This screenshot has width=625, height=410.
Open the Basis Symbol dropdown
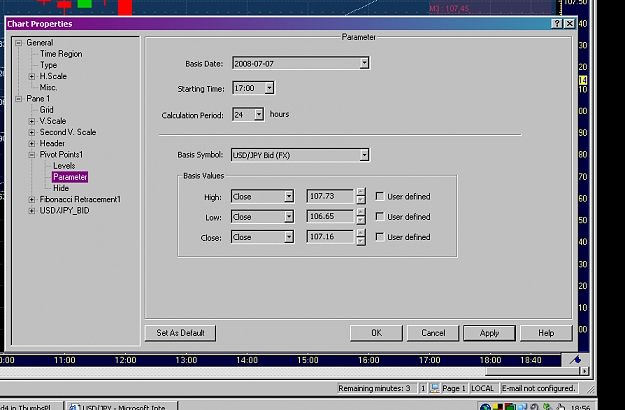pos(364,155)
